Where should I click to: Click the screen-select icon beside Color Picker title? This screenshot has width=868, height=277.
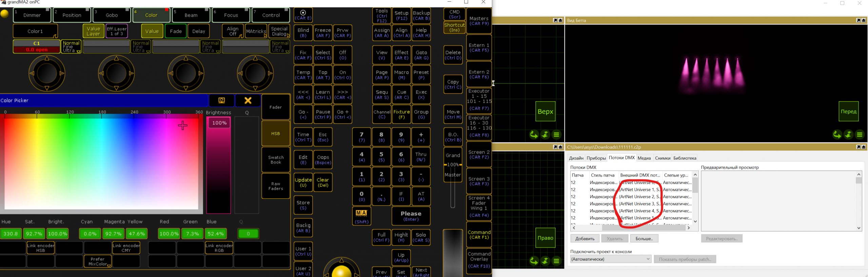pos(221,100)
